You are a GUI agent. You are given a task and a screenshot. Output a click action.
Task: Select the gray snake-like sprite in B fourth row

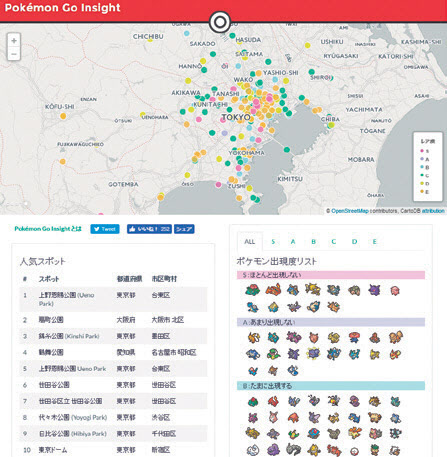(293, 449)
